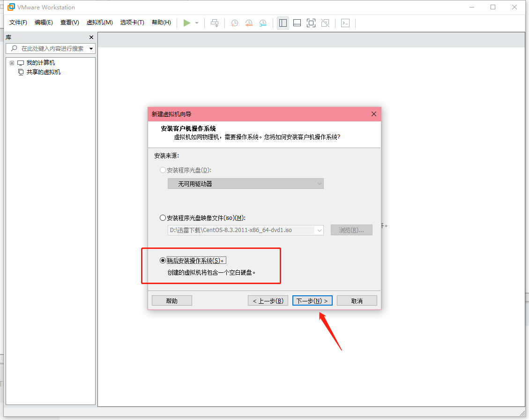Click the send Ctrl+Alt+Del toolbar icon

click(215, 23)
